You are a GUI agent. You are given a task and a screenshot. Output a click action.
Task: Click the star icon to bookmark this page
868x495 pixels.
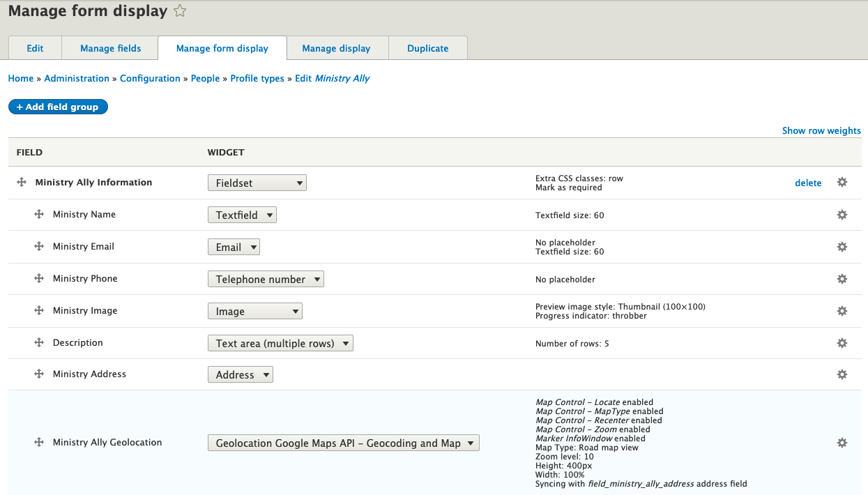coord(179,10)
